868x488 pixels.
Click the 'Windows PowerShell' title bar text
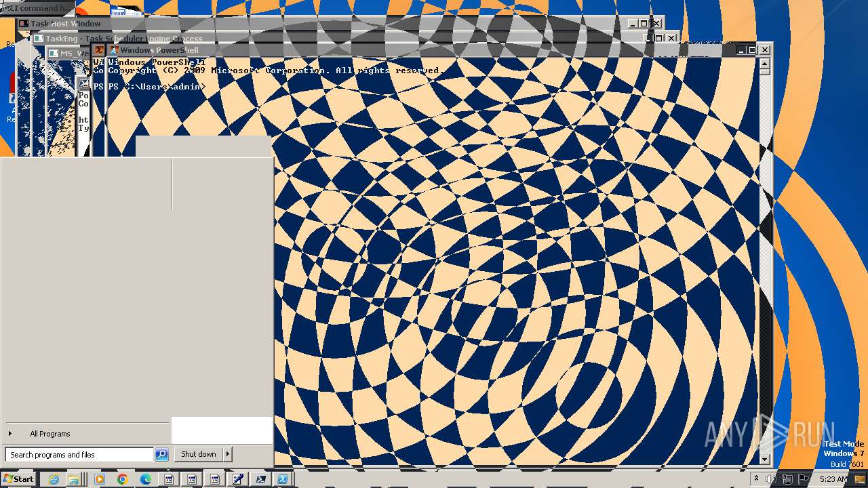[x=159, y=50]
